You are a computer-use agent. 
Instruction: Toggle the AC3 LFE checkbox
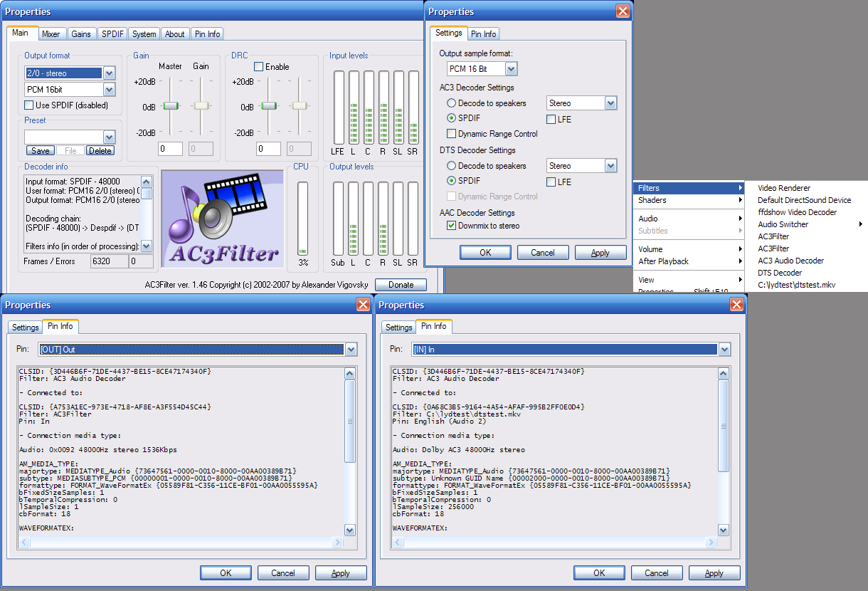pos(551,119)
